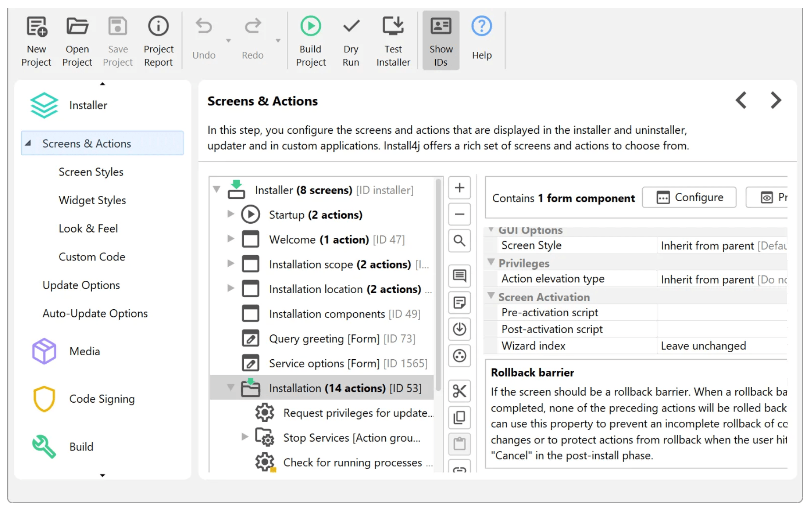This screenshot has width=812, height=513.
Task: Click the New Project toolbar icon
Action: 36,41
